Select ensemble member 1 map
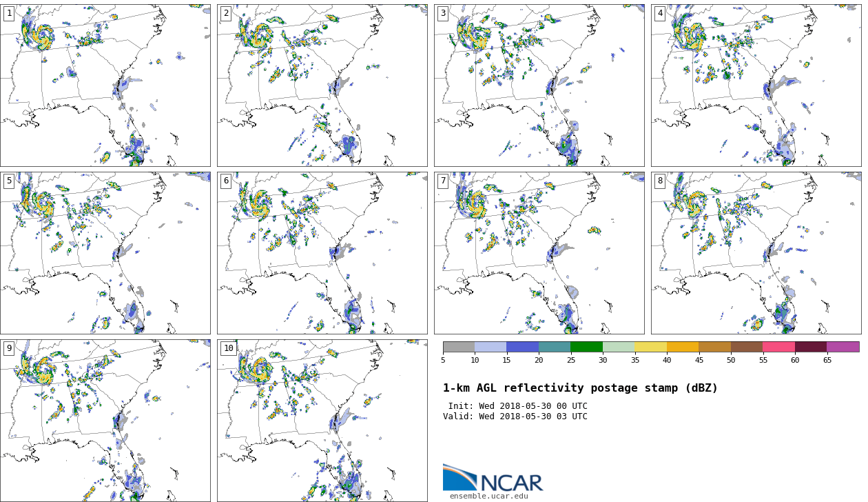 [105, 85]
